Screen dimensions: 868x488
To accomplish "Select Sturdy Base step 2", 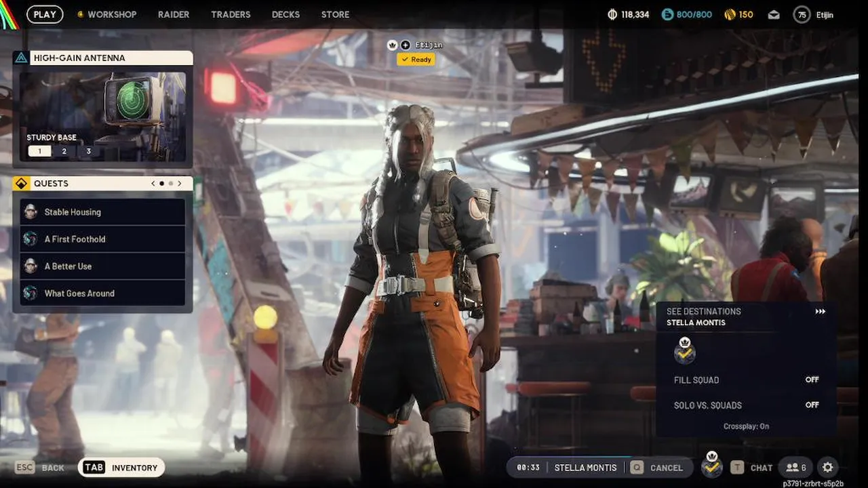I will coord(64,151).
